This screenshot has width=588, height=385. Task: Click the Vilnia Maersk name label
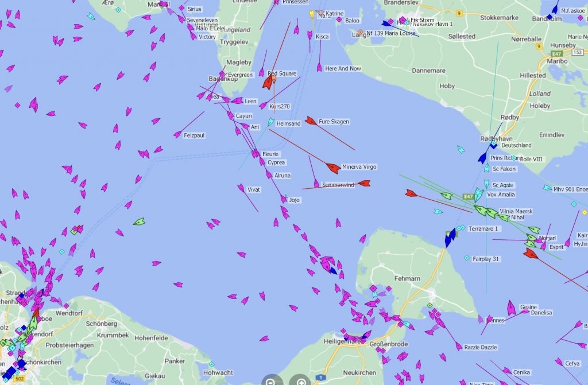pyautogui.click(x=516, y=212)
